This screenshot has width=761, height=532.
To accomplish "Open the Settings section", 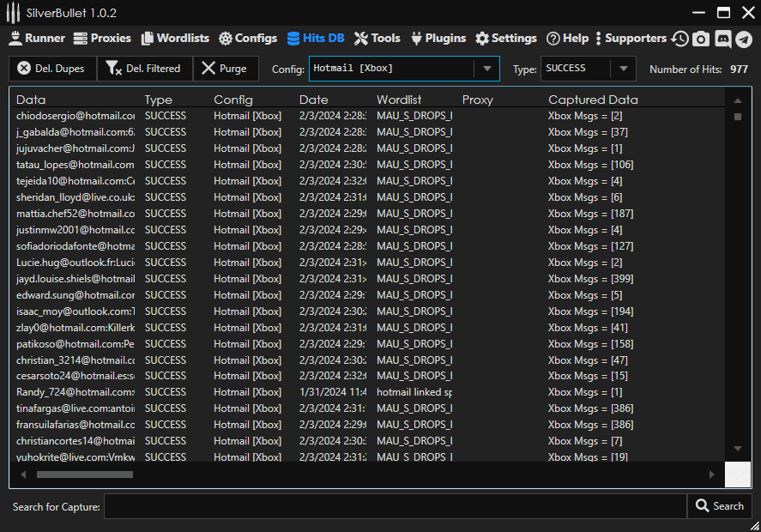I will coord(506,39).
